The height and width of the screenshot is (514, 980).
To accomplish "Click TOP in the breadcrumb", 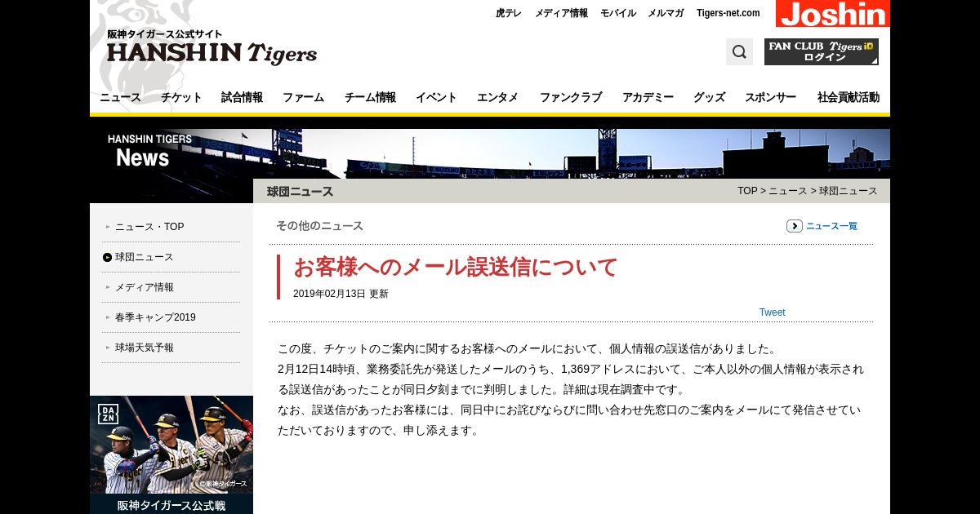I will coord(747,191).
